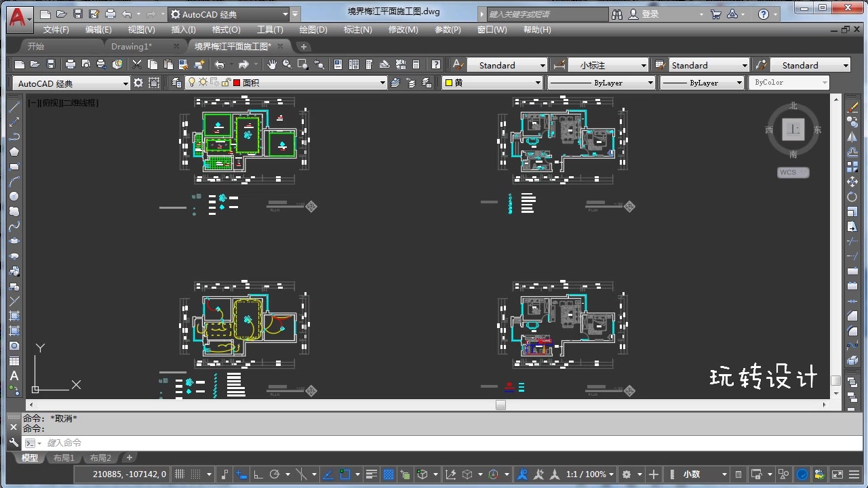Image resolution: width=868 pixels, height=488 pixels.
Task: Open the Help question mark icon
Action: pos(436,64)
